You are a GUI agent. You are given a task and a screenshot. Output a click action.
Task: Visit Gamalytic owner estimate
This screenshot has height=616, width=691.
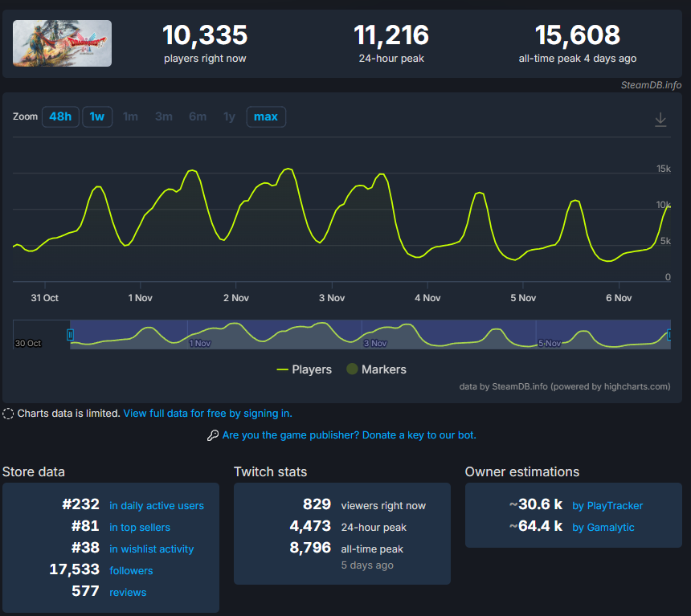click(x=603, y=528)
